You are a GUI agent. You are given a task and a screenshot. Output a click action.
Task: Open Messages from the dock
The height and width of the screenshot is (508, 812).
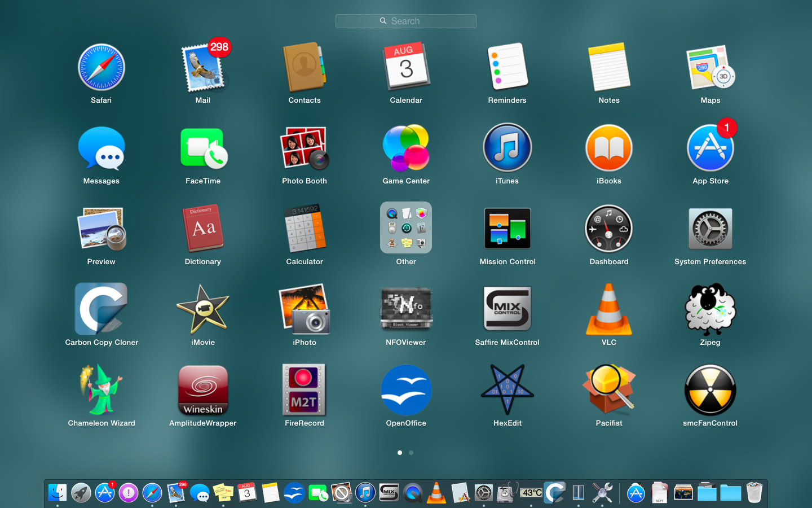coord(200,493)
